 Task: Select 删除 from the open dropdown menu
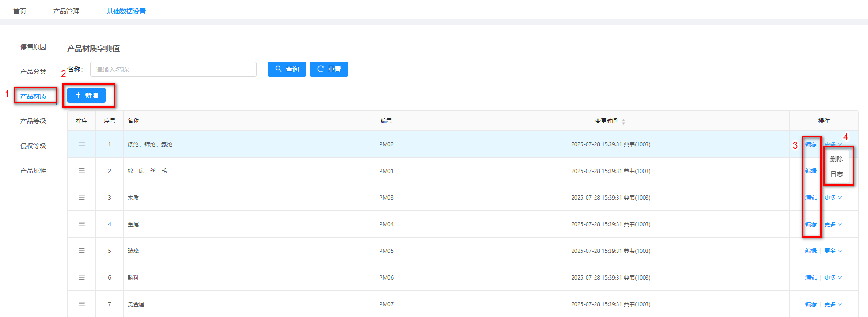click(x=836, y=159)
